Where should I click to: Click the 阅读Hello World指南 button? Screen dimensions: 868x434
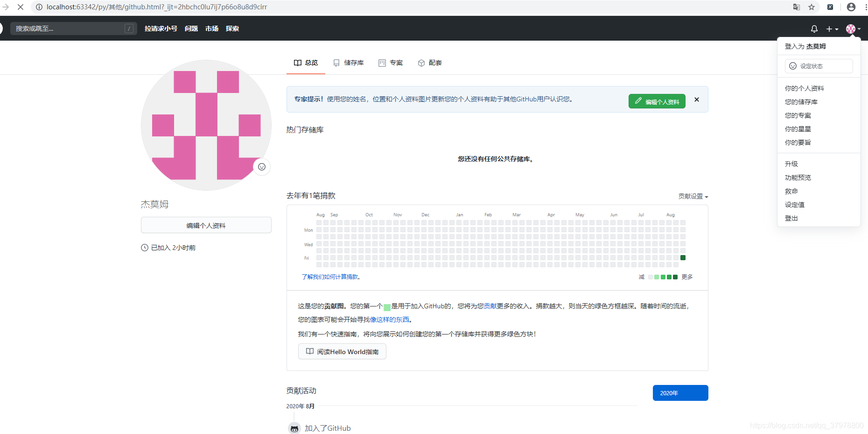click(x=342, y=351)
